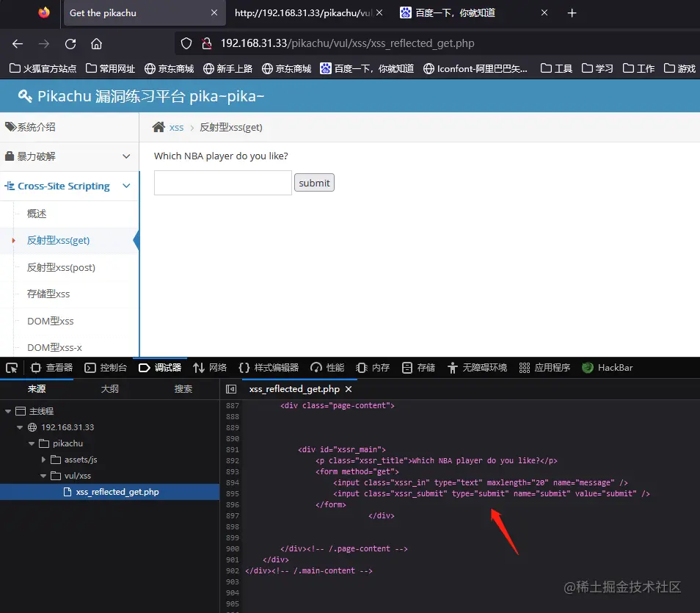
Task: Open the 火狐官方站点 bookmark folder
Action: 43,68
